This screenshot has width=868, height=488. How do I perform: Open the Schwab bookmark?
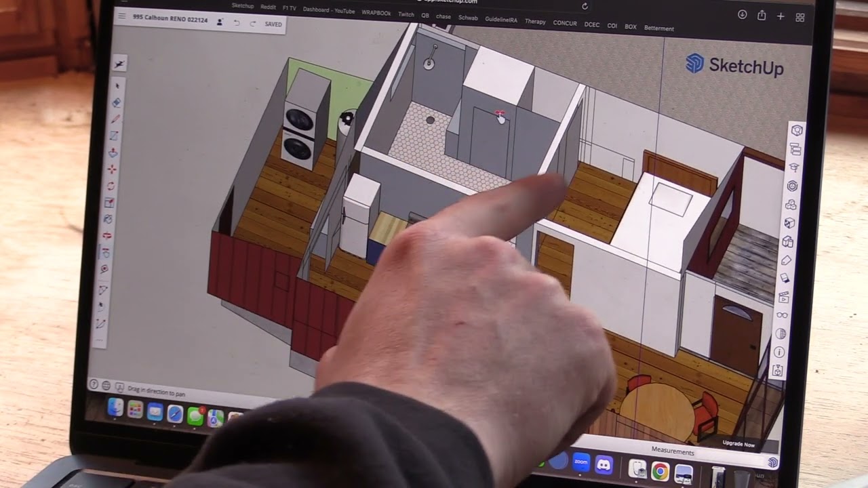(468, 18)
